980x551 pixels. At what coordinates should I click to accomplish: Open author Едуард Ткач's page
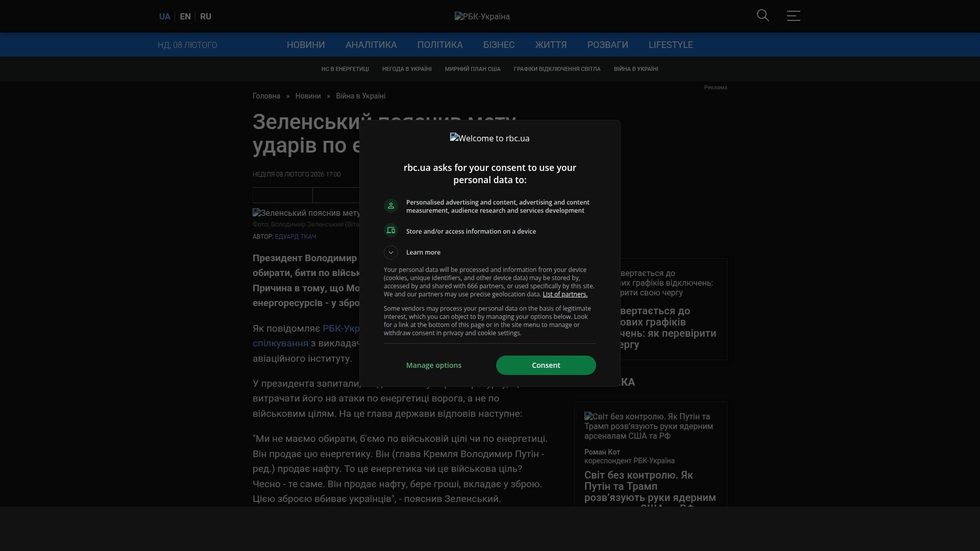[x=295, y=237]
